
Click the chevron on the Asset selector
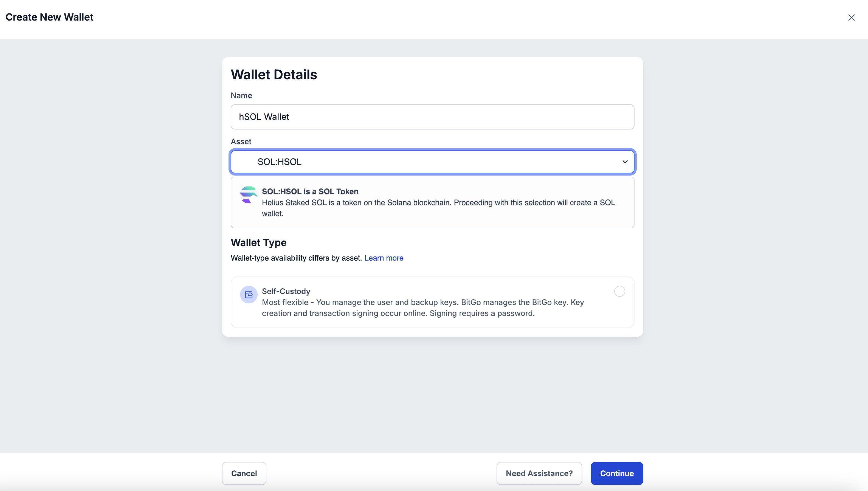coord(625,162)
